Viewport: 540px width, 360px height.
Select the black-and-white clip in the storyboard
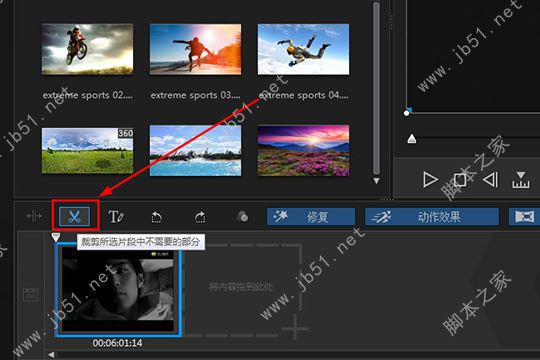point(118,289)
